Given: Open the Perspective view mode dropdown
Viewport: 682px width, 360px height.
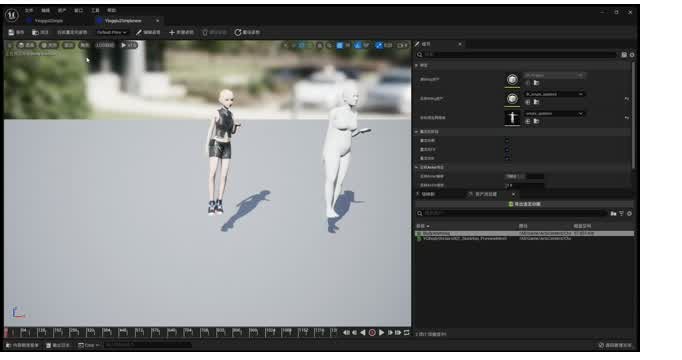Looking at the screenshot, I should pos(26,45).
